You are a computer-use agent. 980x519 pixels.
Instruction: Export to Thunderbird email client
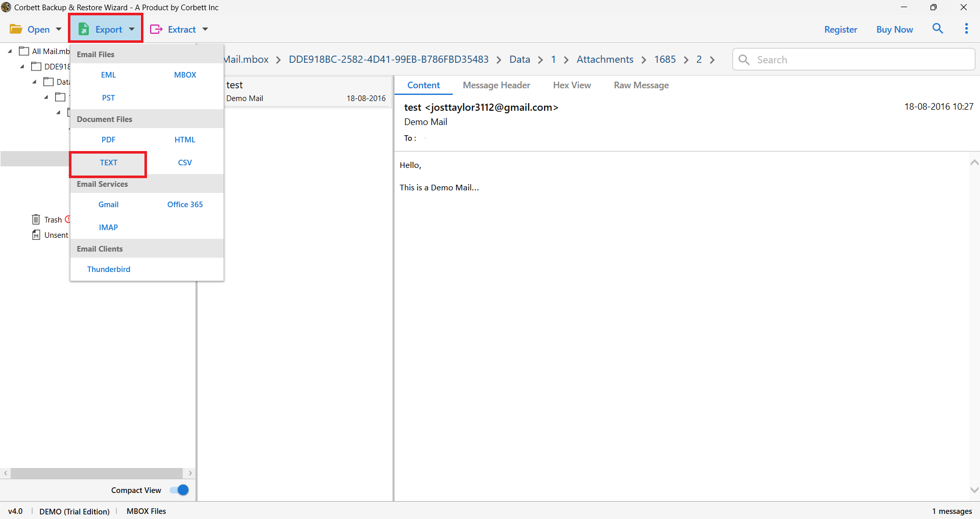[108, 269]
